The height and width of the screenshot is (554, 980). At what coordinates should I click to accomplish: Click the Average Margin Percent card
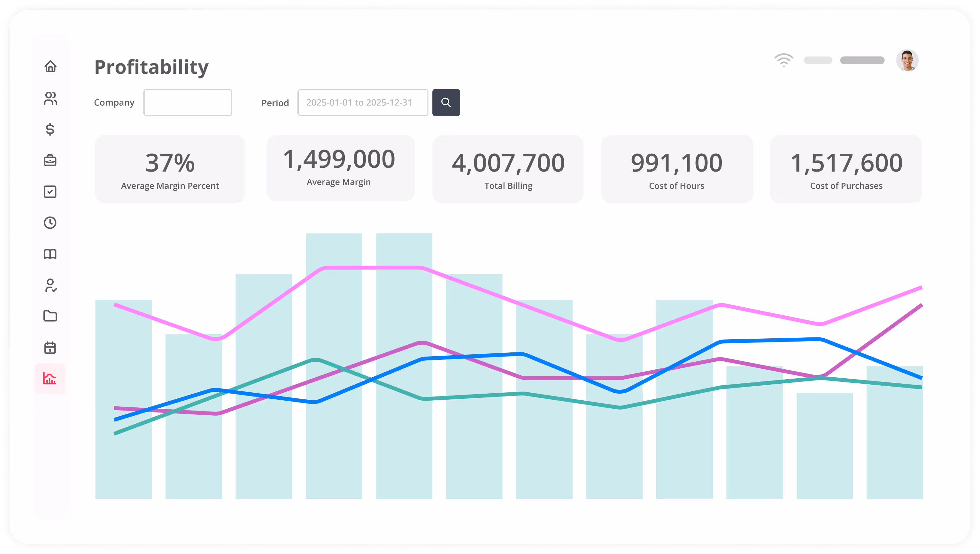pos(170,169)
